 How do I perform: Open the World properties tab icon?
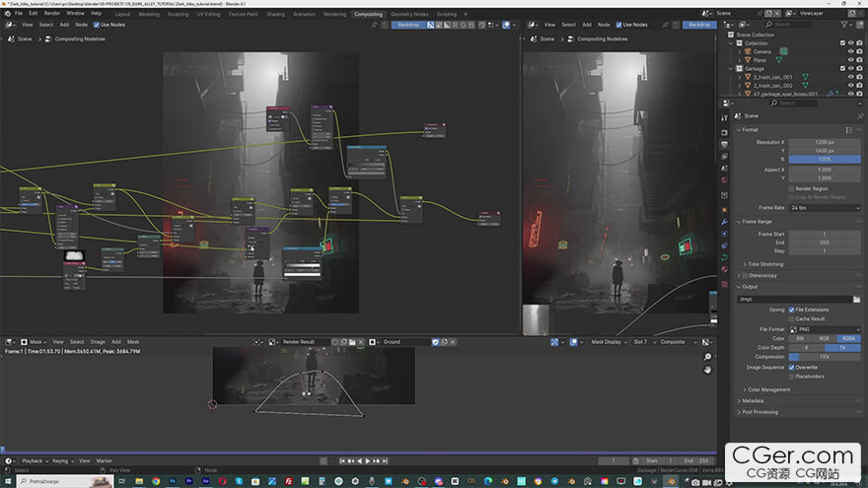(725, 179)
